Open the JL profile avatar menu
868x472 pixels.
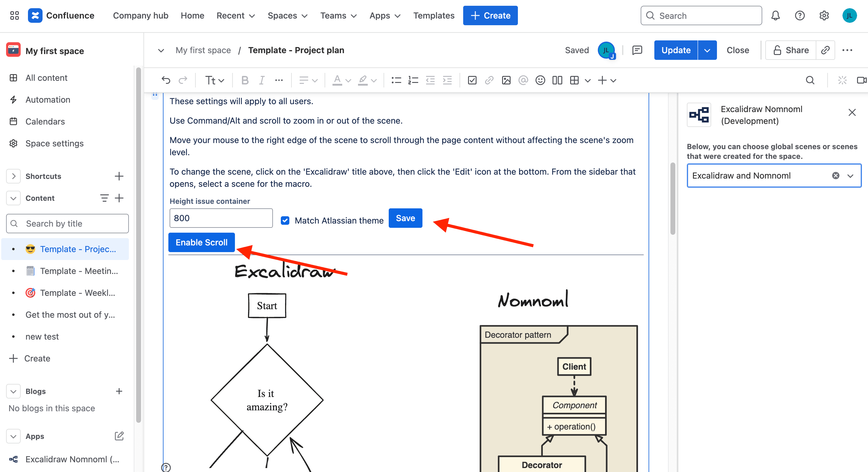click(x=849, y=15)
